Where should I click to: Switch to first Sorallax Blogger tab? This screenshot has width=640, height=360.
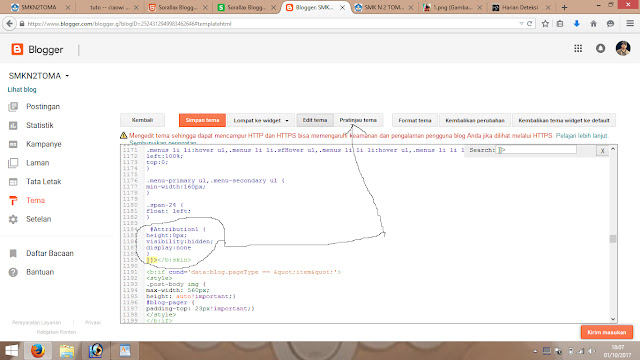178,7
